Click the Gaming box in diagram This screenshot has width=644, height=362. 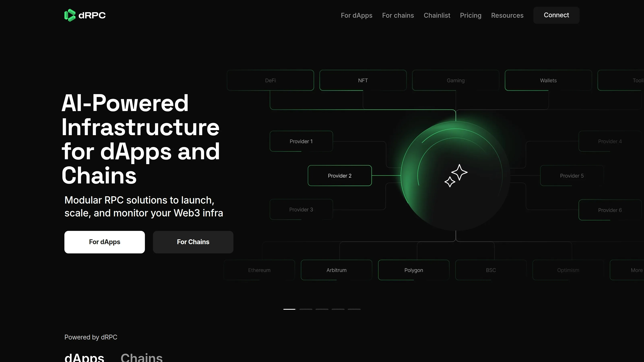(x=455, y=80)
